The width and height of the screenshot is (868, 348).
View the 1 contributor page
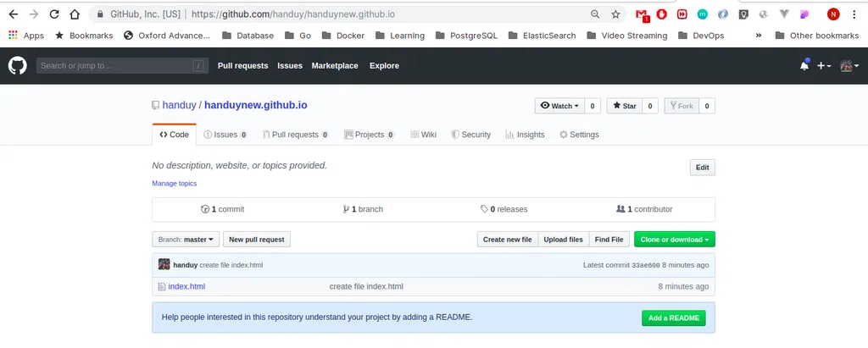tap(644, 209)
